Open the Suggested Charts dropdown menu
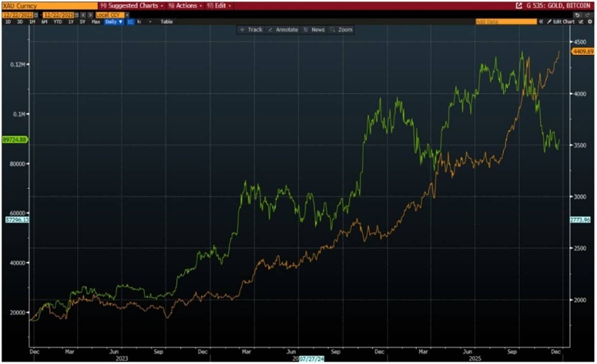Image resolution: width=597 pixels, height=364 pixels. [x=131, y=6]
